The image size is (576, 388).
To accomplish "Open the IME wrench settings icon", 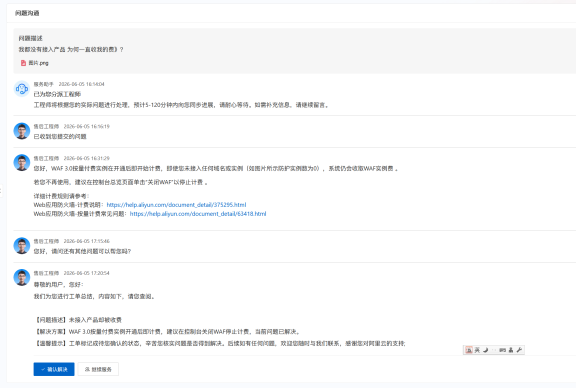I will (x=519, y=350).
